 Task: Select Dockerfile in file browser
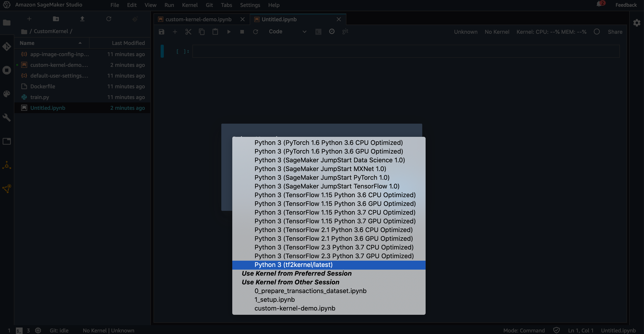[83, 87]
